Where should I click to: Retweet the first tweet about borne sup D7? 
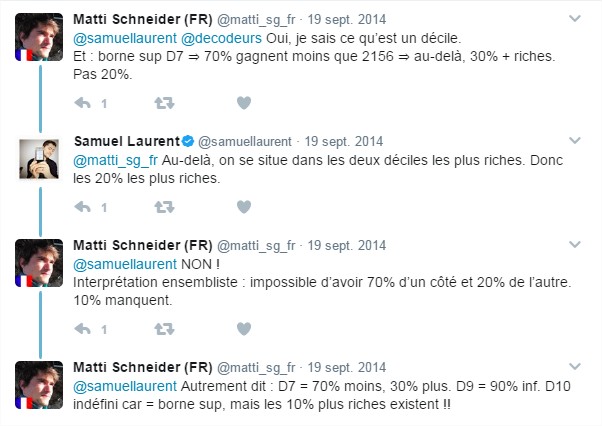(x=164, y=103)
